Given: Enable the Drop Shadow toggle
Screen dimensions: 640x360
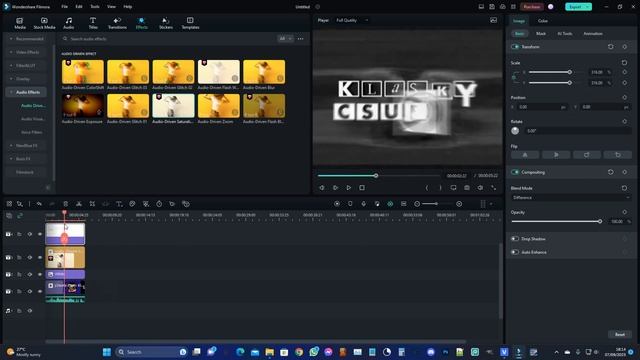Looking at the screenshot, I should (x=515, y=239).
